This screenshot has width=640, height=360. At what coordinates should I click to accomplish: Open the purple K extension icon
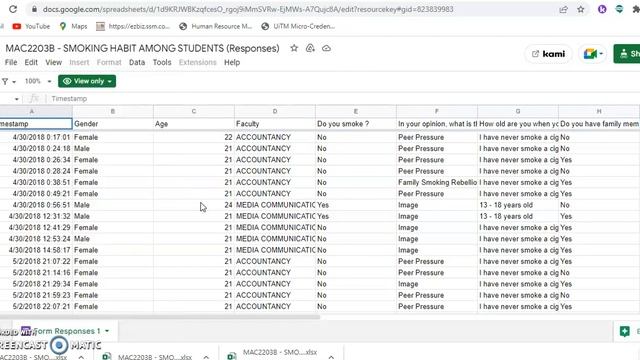pos(602,9)
